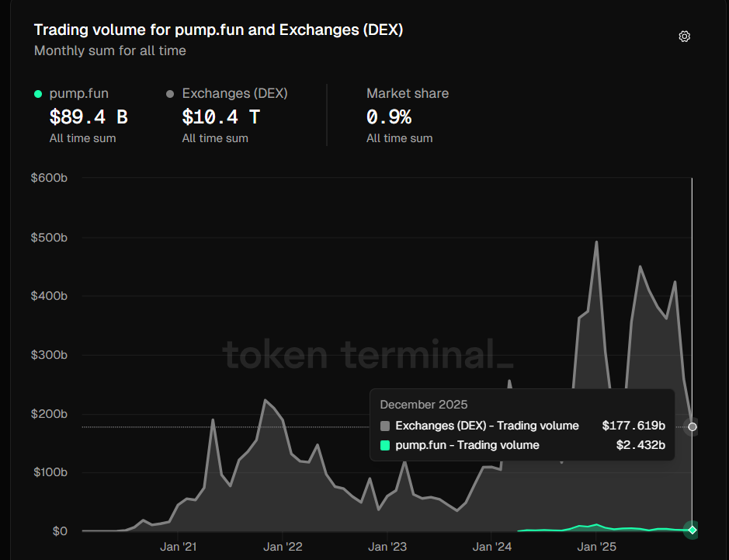
Task: Click the December 2025 tooltip header
Action: pos(423,405)
